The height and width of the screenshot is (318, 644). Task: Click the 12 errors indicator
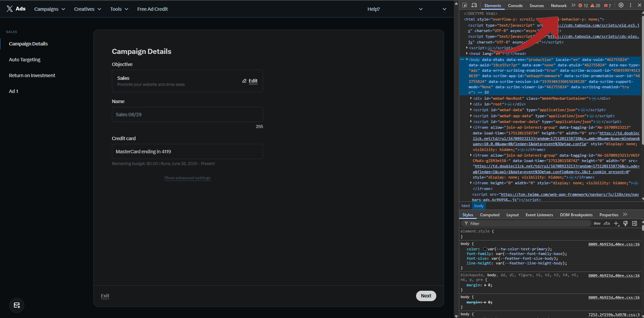click(583, 6)
